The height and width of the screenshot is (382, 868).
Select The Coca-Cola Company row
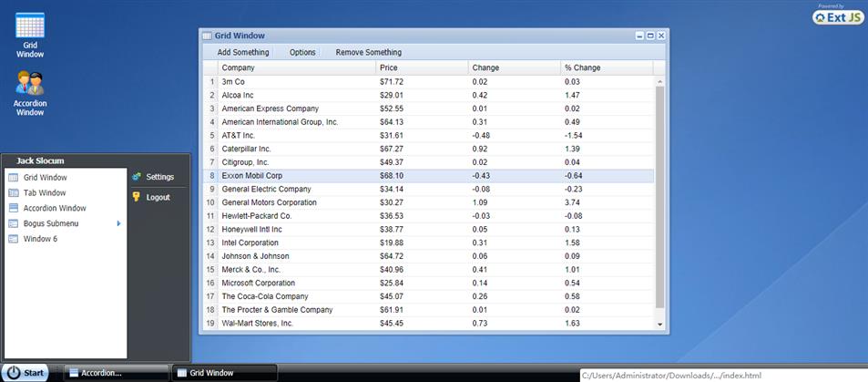(x=428, y=296)
